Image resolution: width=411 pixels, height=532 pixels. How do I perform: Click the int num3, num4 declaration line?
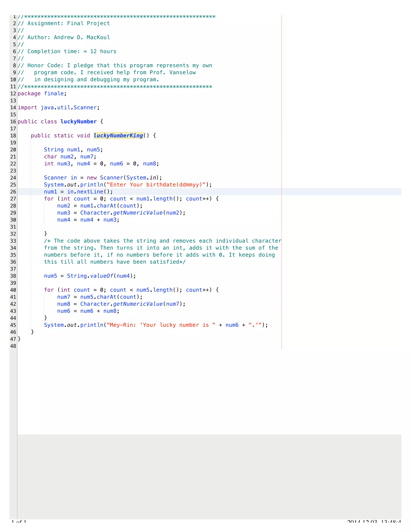tap(102, 164)
